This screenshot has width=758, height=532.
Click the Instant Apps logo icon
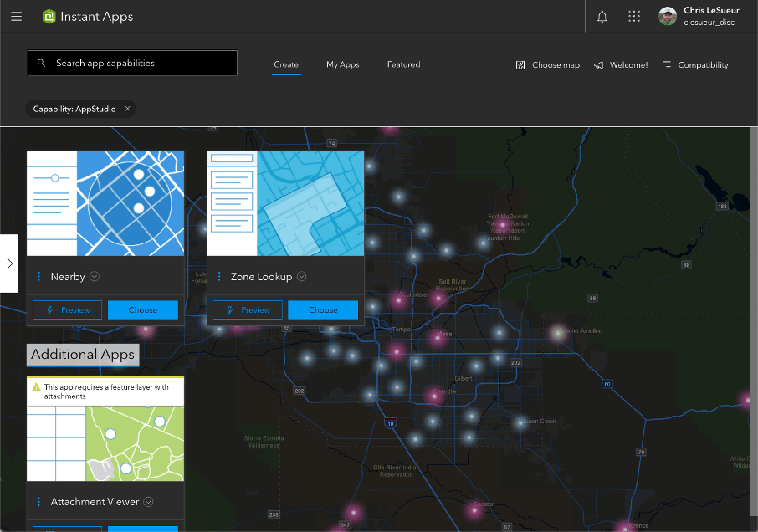pyautogui.click(x=49, y=17)
